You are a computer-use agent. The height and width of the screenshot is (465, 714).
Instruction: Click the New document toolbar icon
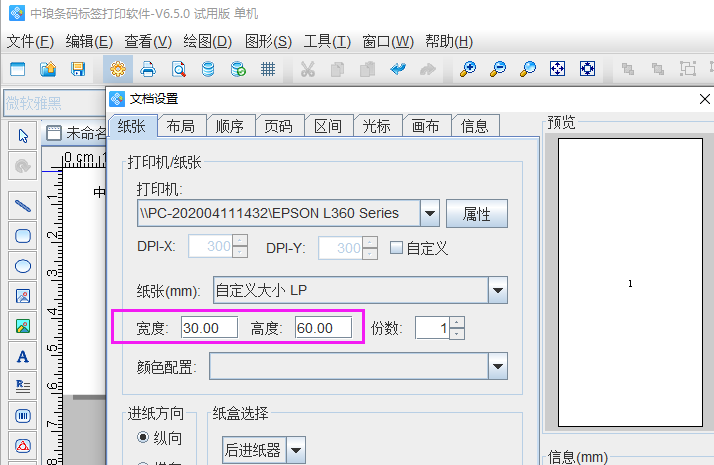click(18, 69)
